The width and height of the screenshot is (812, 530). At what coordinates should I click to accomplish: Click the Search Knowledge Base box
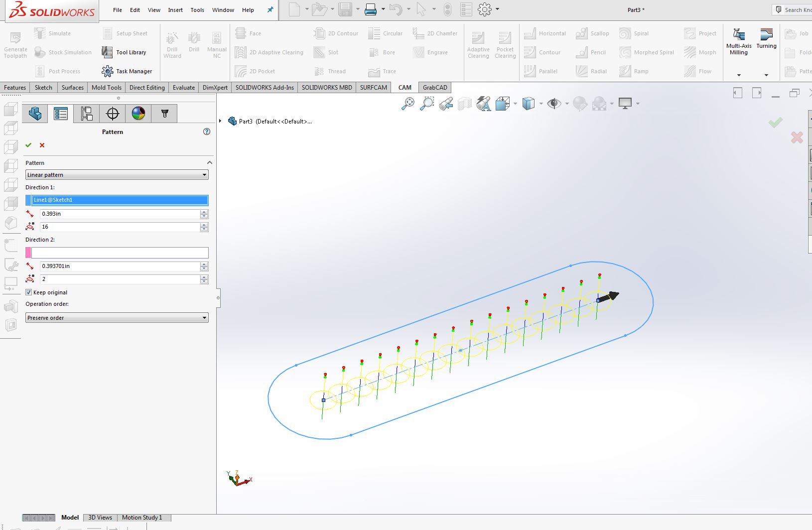[793, 9]
